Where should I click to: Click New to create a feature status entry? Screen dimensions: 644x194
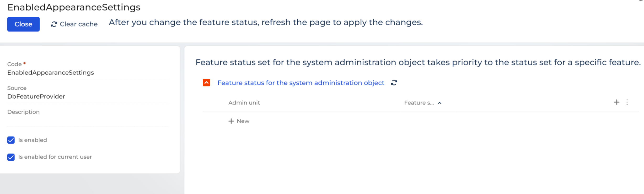tap(243, 121)
